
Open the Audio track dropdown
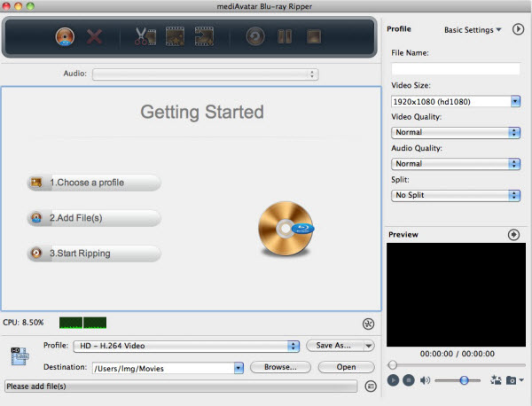(206, 74)
